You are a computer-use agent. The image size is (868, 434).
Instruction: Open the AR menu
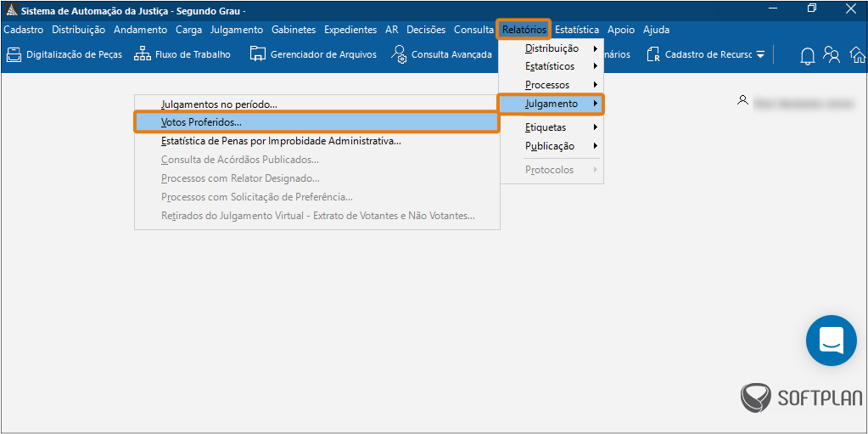tap(392, 30)
